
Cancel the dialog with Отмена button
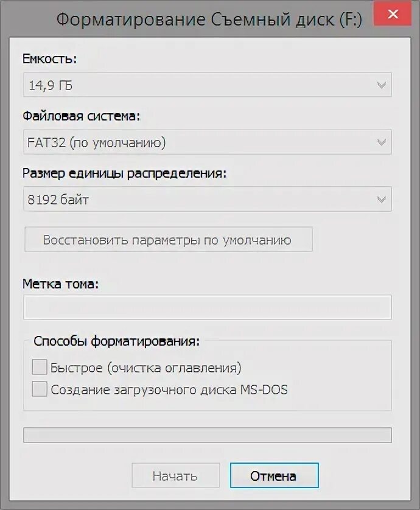point(274,475)
